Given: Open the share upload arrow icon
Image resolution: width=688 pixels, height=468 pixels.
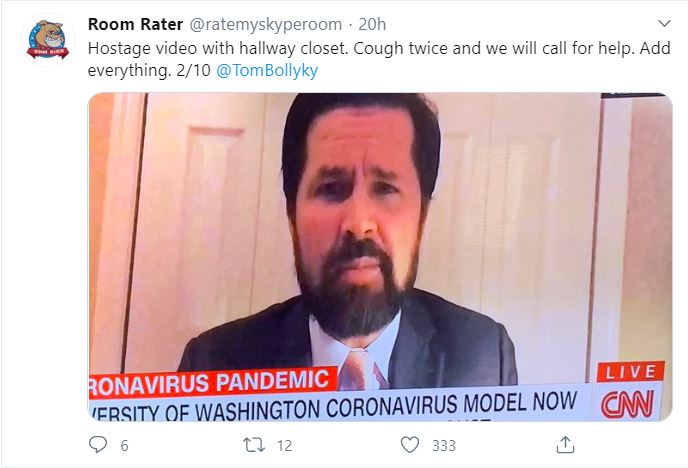Looking at the screenshot, I should point(565,444).
